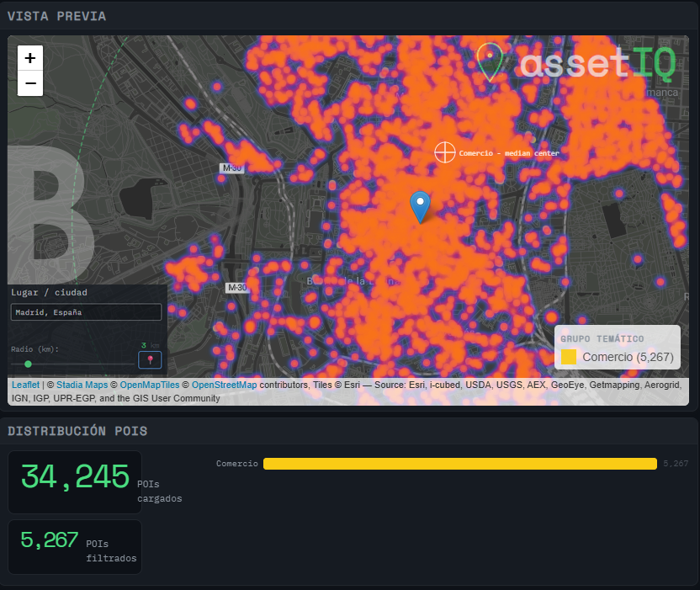The width and height of the screenshot is (700, 590).
Task: Click the Distribución POIS panel header
Action: pyautogui.click(x=77, y=431)
